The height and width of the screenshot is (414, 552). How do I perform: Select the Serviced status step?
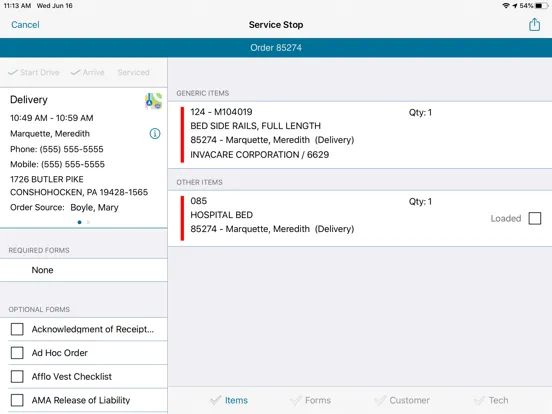(133, 73)
